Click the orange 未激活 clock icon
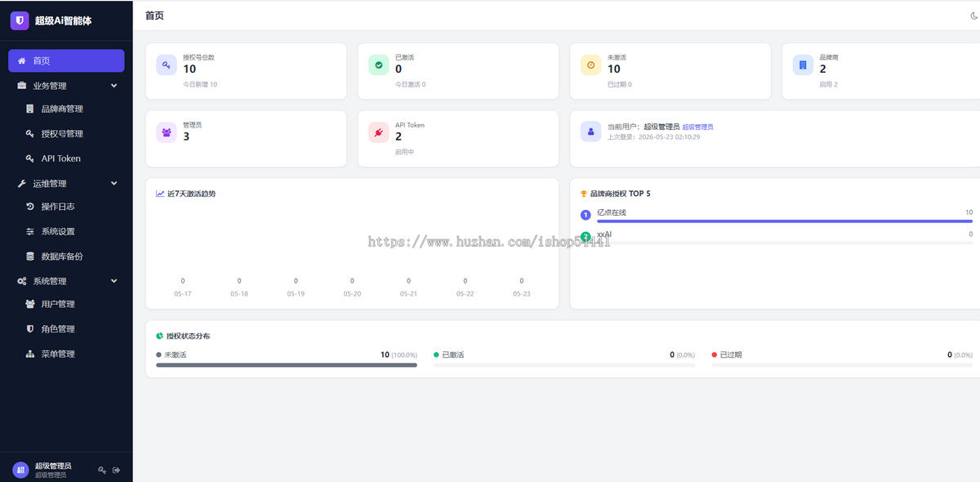 591,65
